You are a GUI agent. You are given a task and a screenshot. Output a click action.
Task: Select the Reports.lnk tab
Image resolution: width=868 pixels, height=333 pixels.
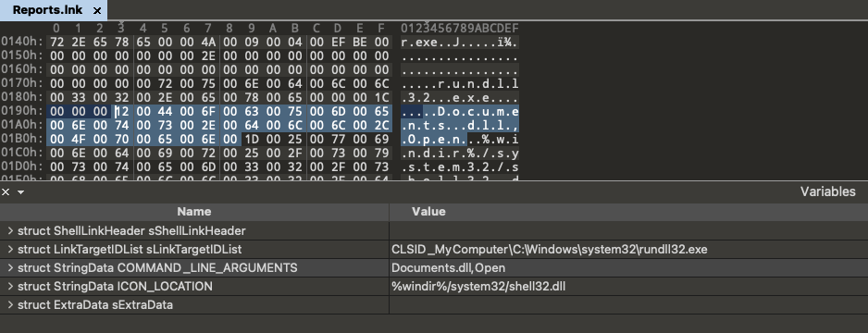53,10
